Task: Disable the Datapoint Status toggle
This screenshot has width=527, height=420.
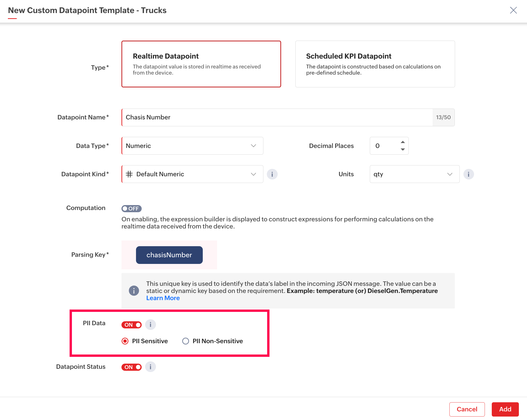Action: (x=131, y=367)
